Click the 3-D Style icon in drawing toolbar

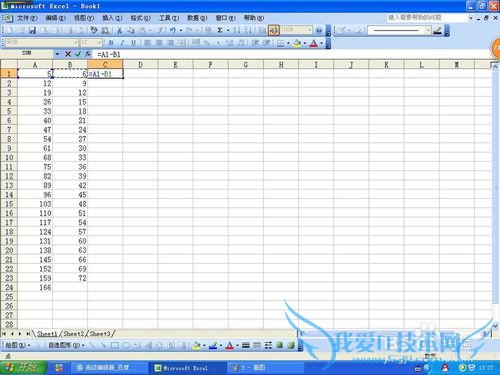coord(291,345)
